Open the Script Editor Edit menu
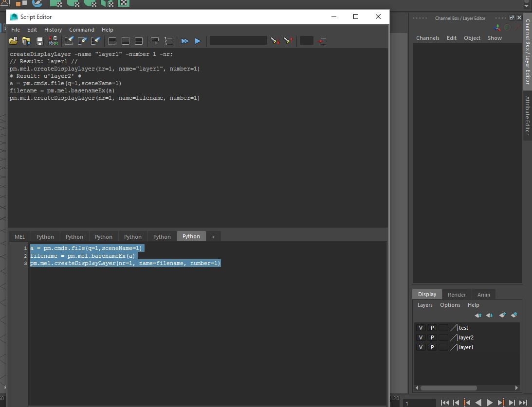Viewport: 532px width, 407px height. coord(32,30)
